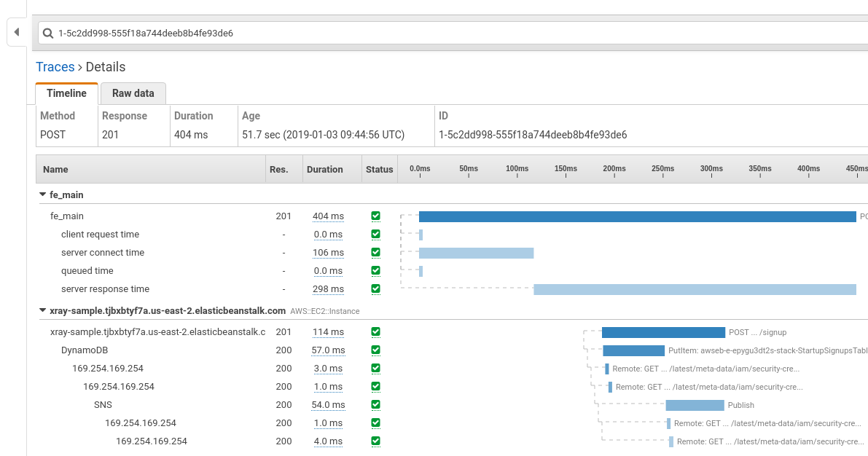Go back to Traces breadcrumb link
The height and width of the screenshot is (456, 868).
click(55, 67)
